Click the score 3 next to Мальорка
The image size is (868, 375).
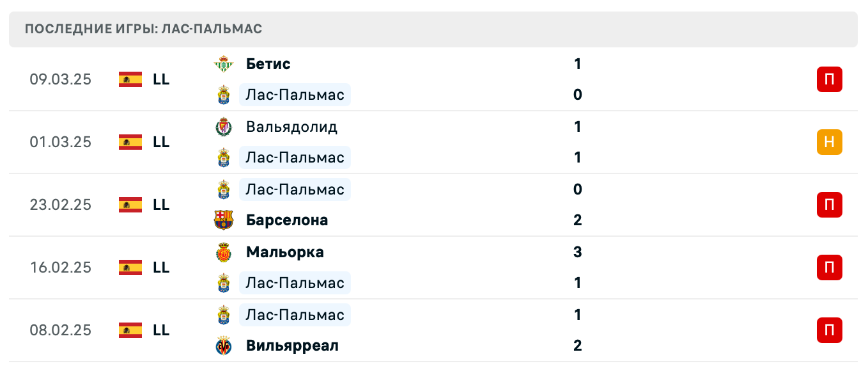[577, 252]
